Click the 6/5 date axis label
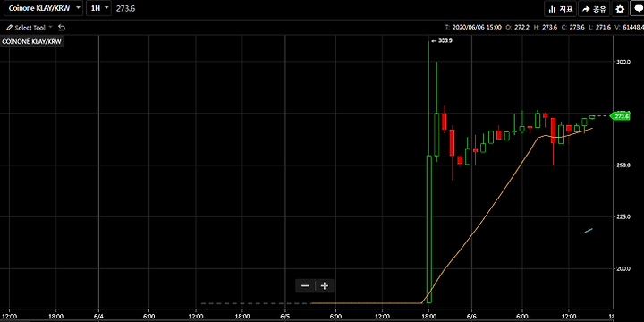This screenshot has width=644, height=322. point(285,317)
